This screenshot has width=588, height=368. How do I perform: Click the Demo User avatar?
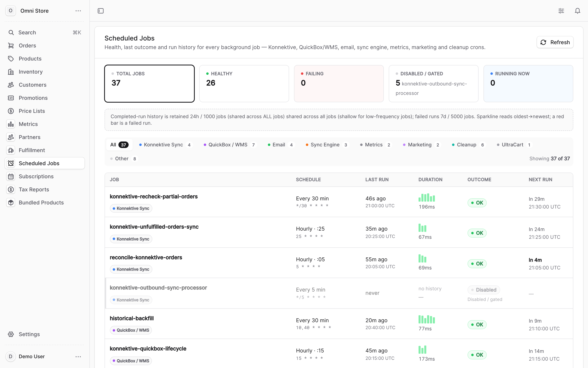pyautogui.click(x=10, y=357)
